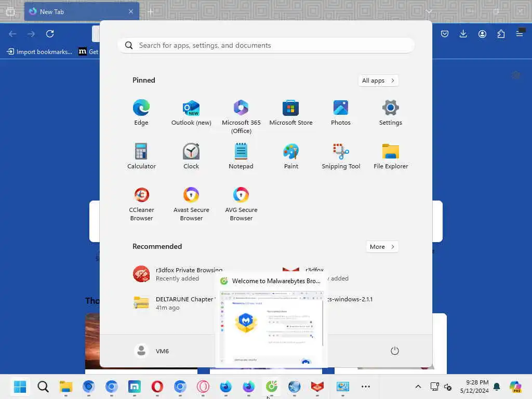Go forward in the browser
532x399 pixels.
click(x=31, y=34)
